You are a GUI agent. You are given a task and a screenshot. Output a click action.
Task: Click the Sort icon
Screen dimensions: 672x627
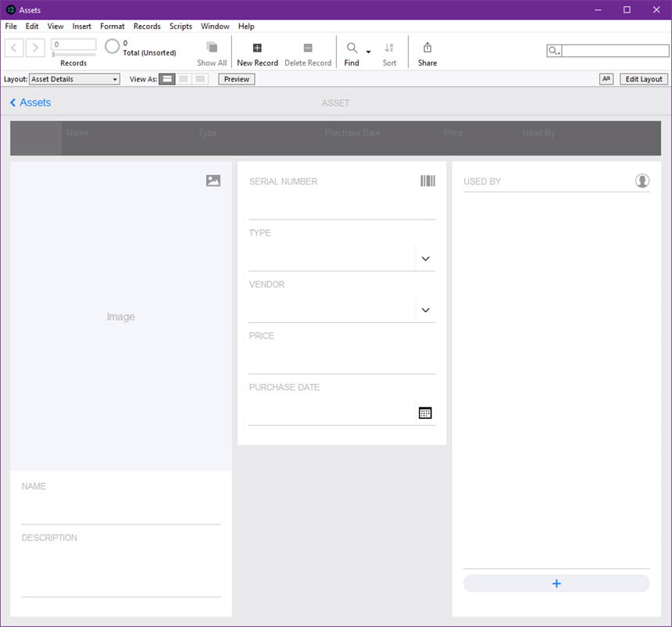tap(389, 48)
